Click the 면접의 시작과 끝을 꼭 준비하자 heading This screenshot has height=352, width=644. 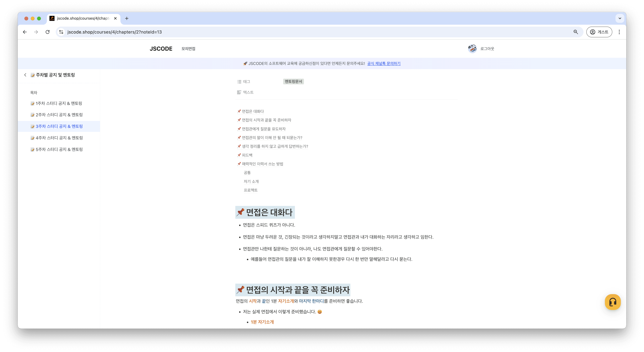coord(293,290)
